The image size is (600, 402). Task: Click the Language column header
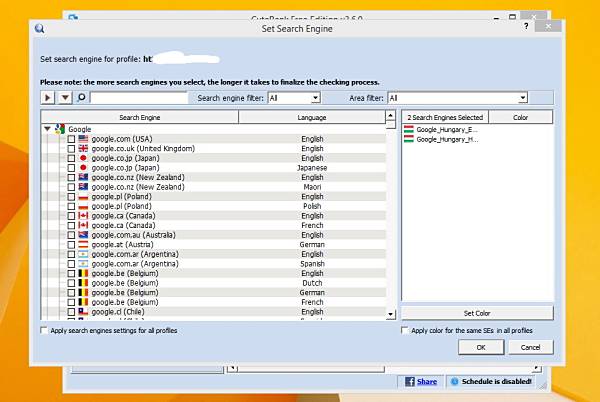[312, 117]
